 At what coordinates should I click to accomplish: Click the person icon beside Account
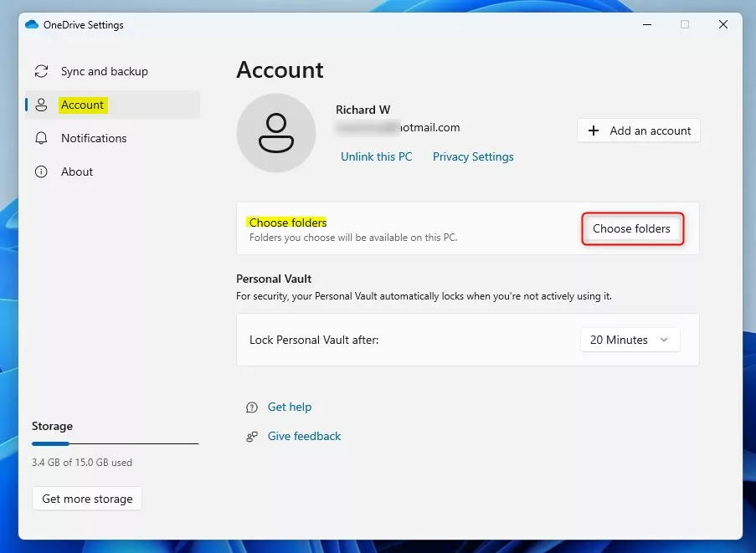42,105
